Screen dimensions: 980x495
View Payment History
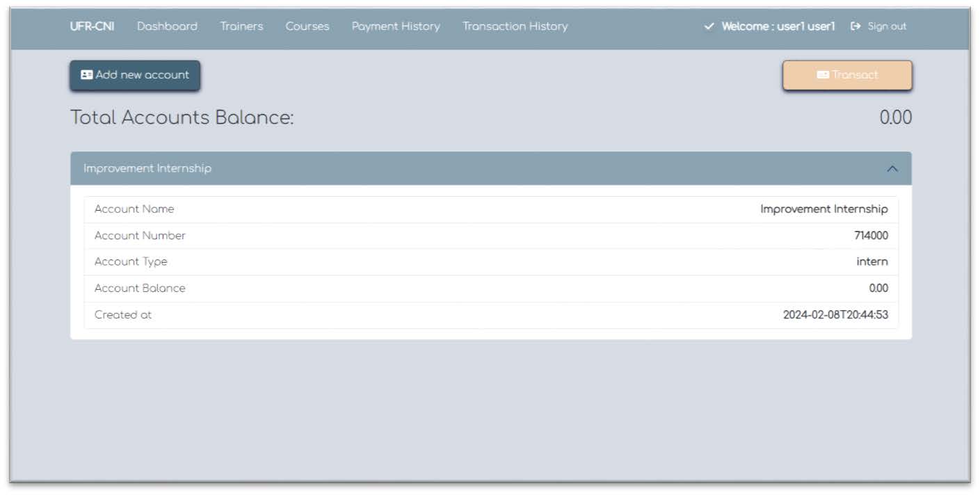395,26
